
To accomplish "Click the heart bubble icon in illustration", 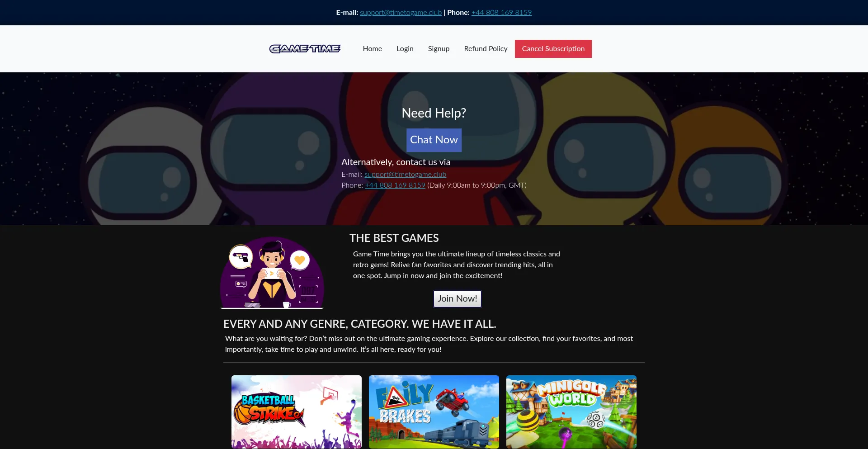I will pyautogui.click(x=299, y=260).
